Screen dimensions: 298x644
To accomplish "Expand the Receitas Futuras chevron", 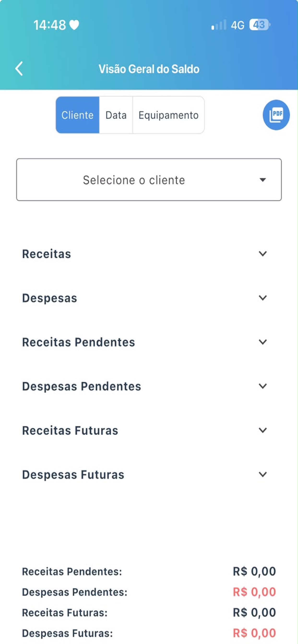I will [x=262, y=430].
